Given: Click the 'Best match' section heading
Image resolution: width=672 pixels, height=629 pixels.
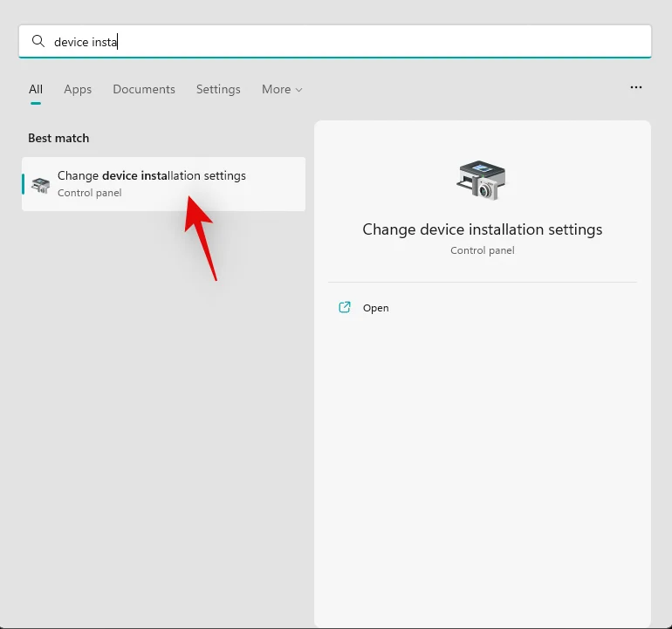Looking at the screenshot, I should (x=58, y=138).
